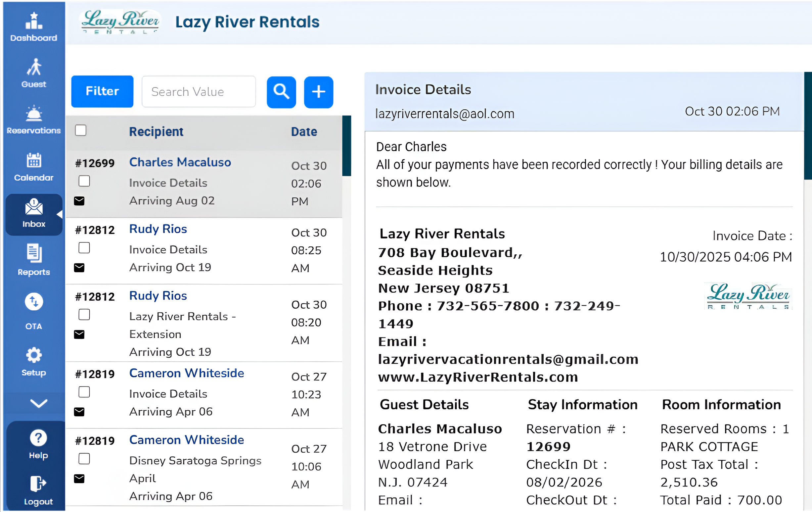Viewport: 812px width, 512px height.
Task: Click the Filter button
Action: pyautogui.click(x=102, y=91)
